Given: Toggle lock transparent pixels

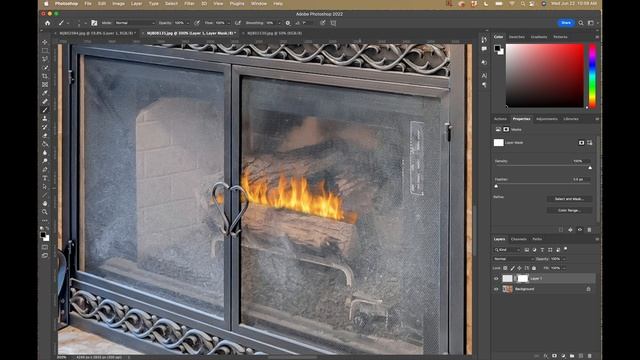Looking at the screenshot, I should tap(505, 268).
